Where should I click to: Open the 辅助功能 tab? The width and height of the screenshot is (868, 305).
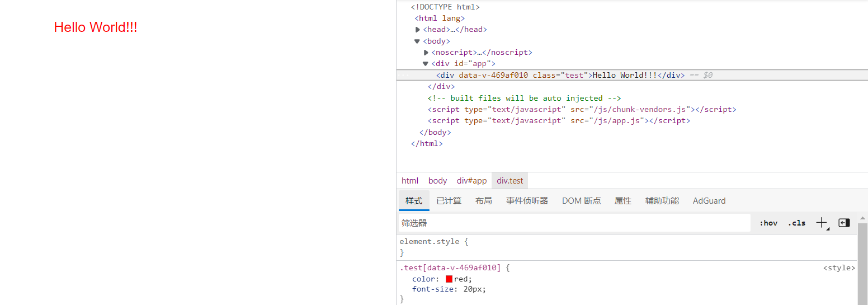coord(662,200)
